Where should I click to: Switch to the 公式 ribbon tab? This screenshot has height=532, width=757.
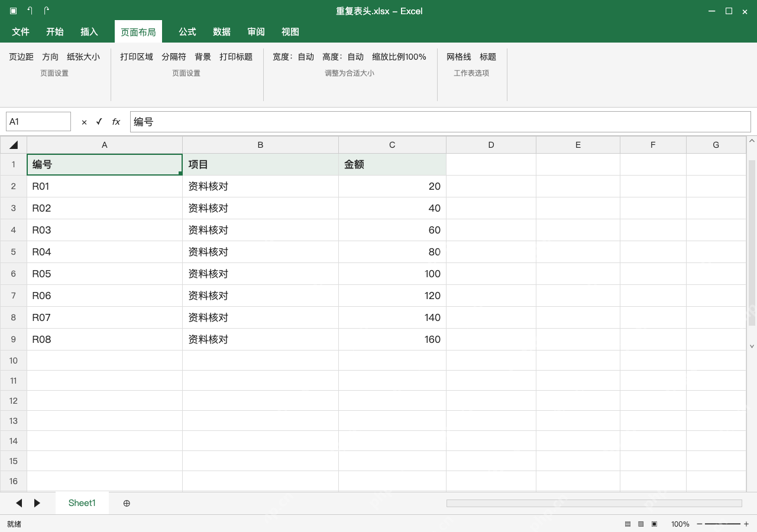tap(187, 32)
